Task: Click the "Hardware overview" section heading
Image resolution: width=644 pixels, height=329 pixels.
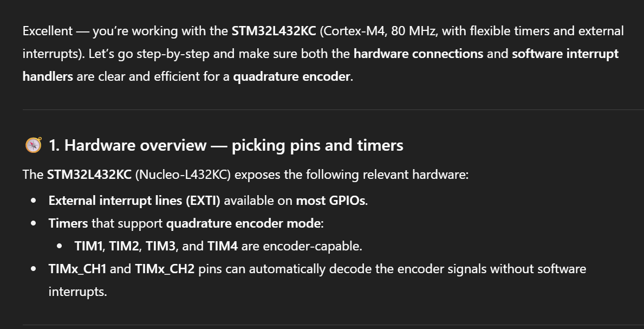Action: pyautogui.click(x=226, y=145)
